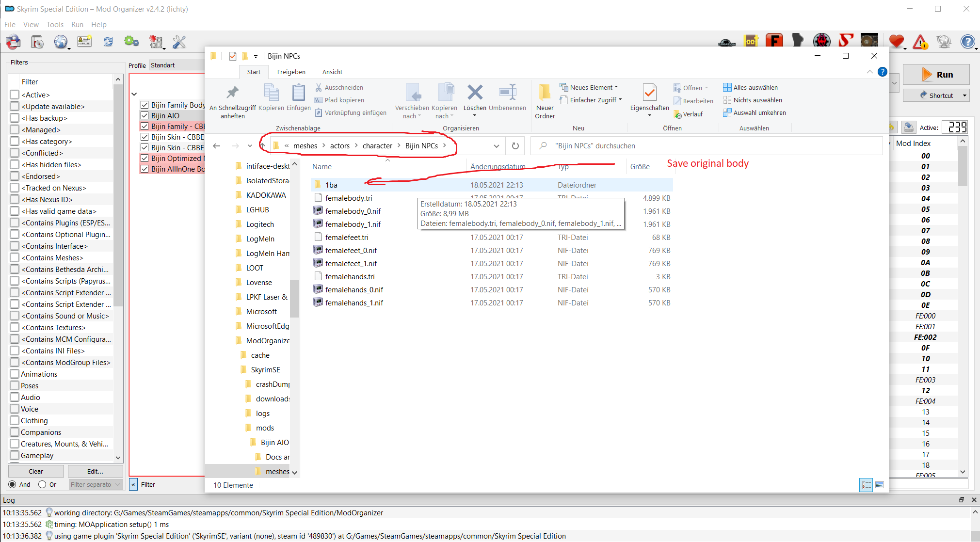Switch to Freigeben ribbon tab
980x542 pixels.
click(x=291, y=72)
